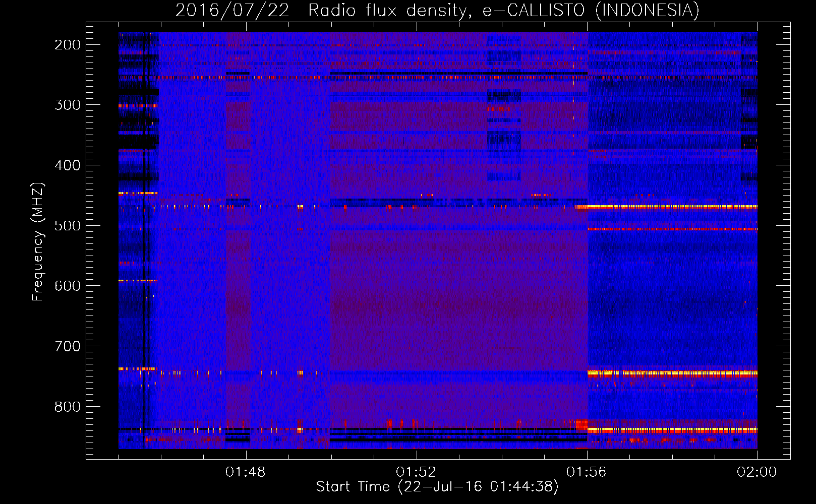The width and height of the screenshot is (816, 504).
Task: Click the 'Frequency (MHZ)' axis label
Action: pos(38,241)
